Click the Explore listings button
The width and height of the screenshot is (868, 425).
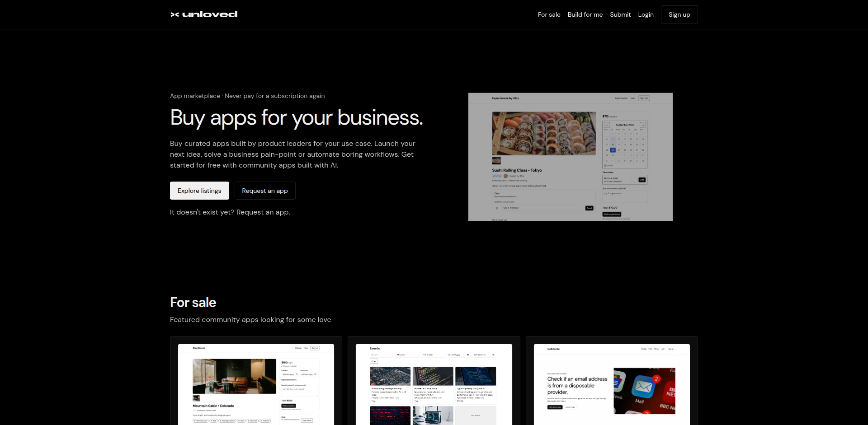coord(199,191)
